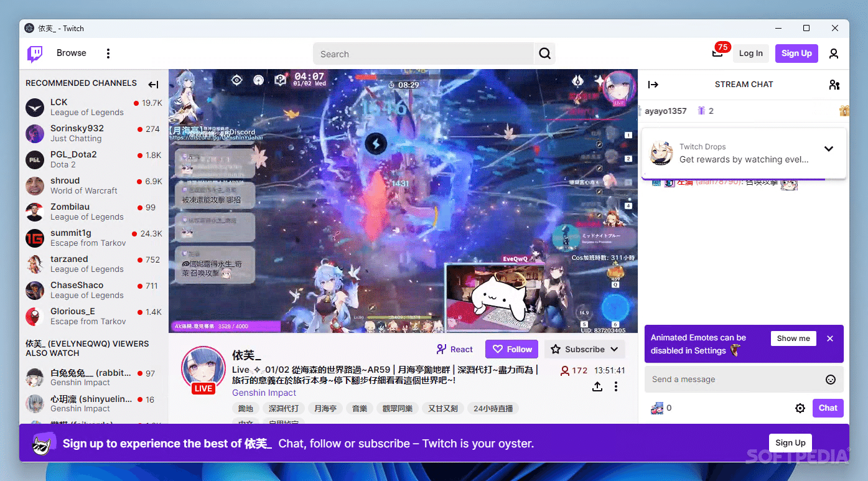
Task: Click the channel points icon
Action: click(x=656, y=408)
